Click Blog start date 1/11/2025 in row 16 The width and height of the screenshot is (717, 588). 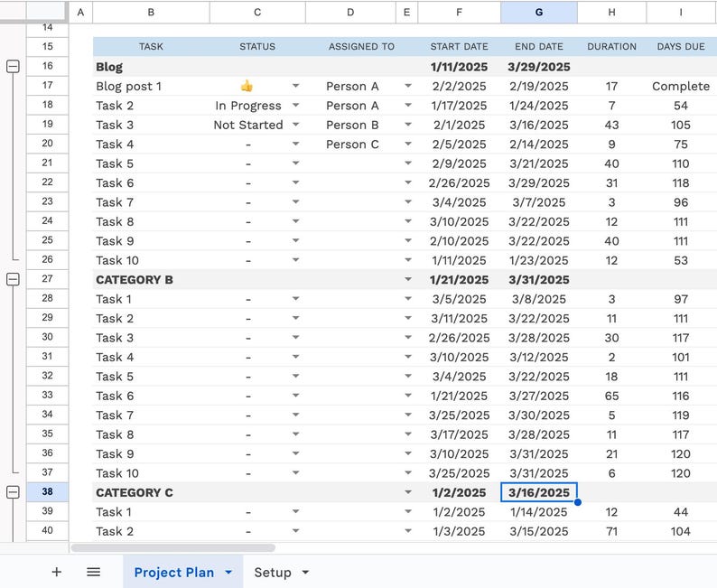tap(459, 67)
